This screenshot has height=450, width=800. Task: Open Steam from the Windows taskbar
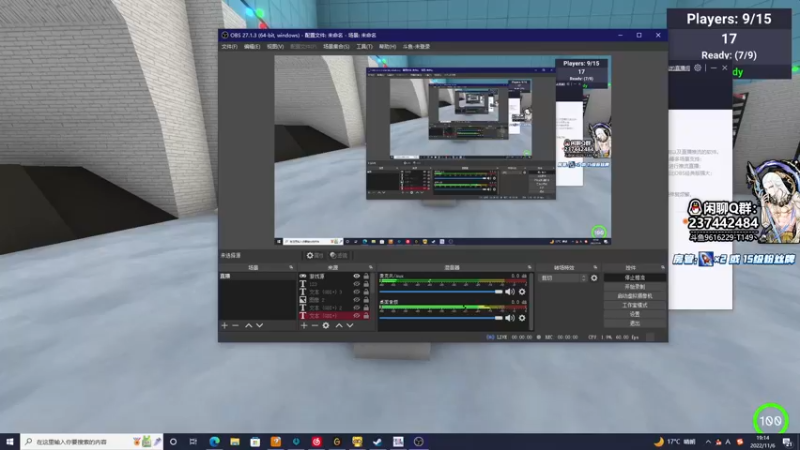pyautogui.click(x=378, y=442)
